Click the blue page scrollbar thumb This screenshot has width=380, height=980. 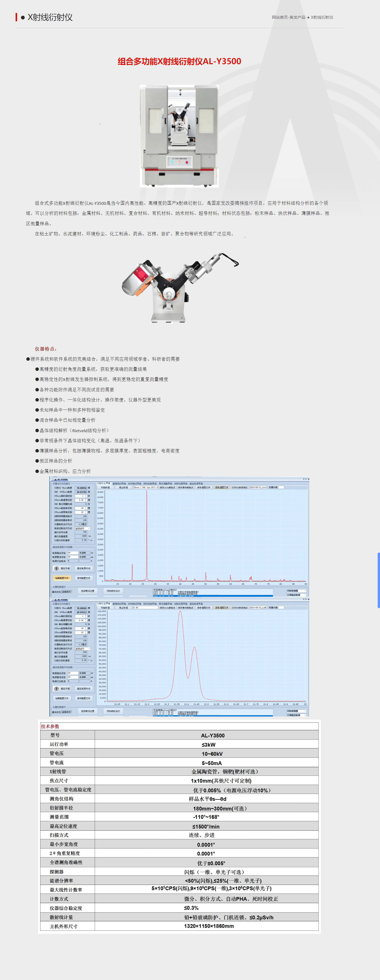(378, 580)
